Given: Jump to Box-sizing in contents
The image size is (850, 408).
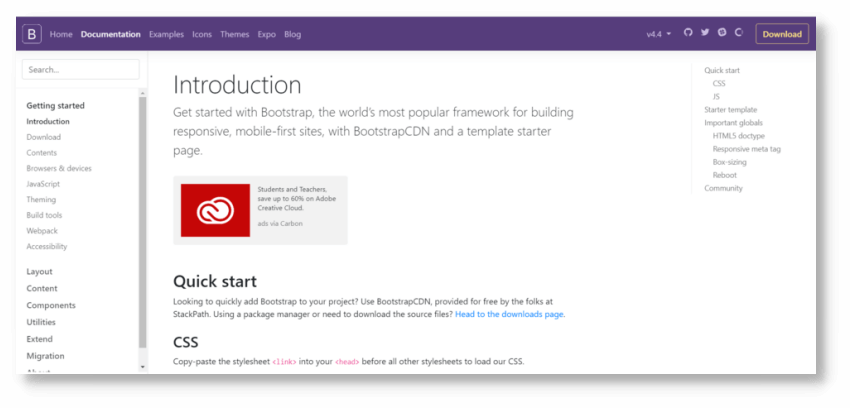Looking at the screenshot, I should (x=729, y=162).
